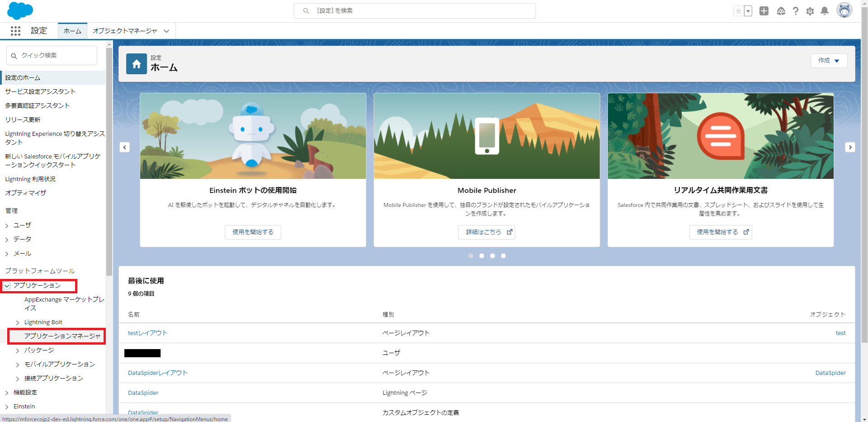
Task: Click the sidebar vertical scrollbar
Action: click(x=109, y=162)
